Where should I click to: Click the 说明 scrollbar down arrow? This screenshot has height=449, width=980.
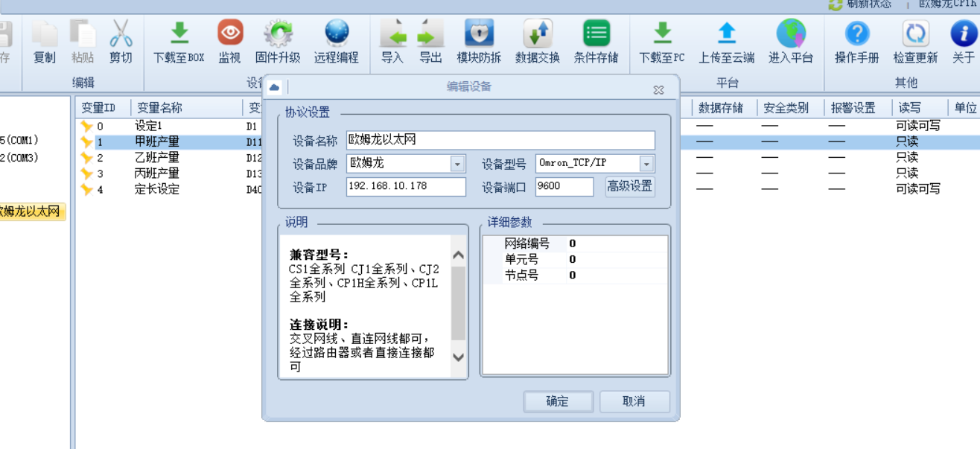click(x=459, y=357)
